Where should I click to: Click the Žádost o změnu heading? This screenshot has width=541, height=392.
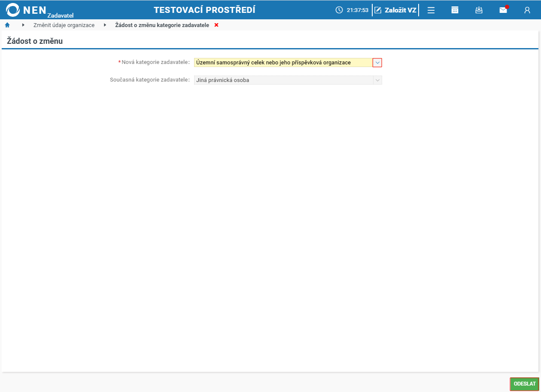[x=35, y=41]
